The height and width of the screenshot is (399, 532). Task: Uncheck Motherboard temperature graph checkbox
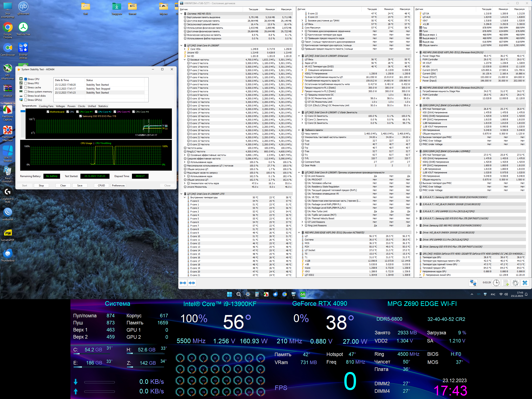pyautogui.click(x=48, y=112)
